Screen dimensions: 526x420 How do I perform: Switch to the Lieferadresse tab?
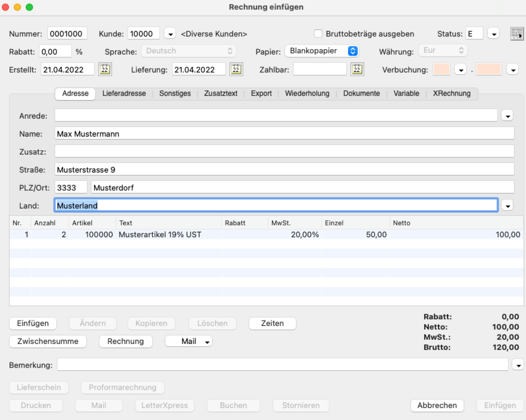point(124,93)
